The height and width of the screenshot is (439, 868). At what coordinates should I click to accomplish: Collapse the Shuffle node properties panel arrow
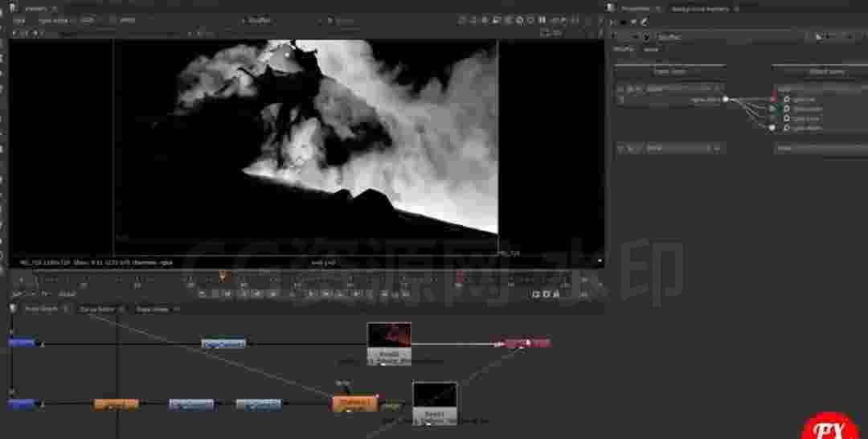pyautogui.click(x=614, y=36)
